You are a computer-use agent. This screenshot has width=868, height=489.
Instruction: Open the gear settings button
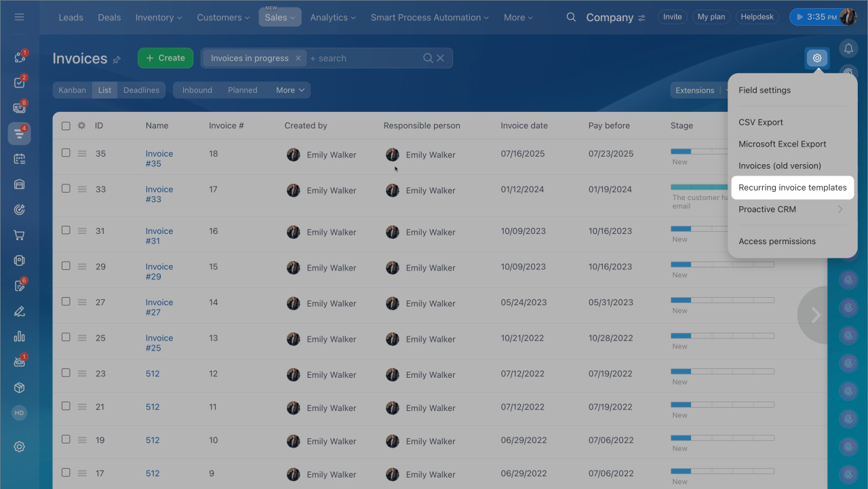(817, 58)
